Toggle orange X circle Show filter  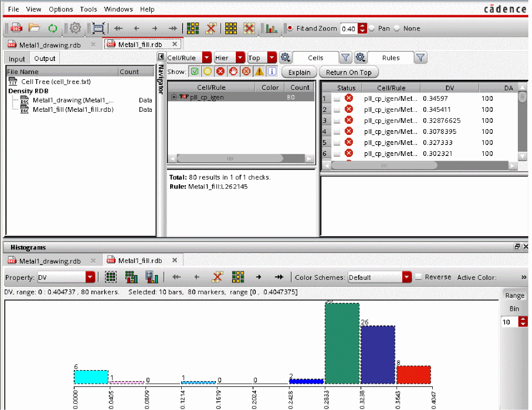[246, 71]
